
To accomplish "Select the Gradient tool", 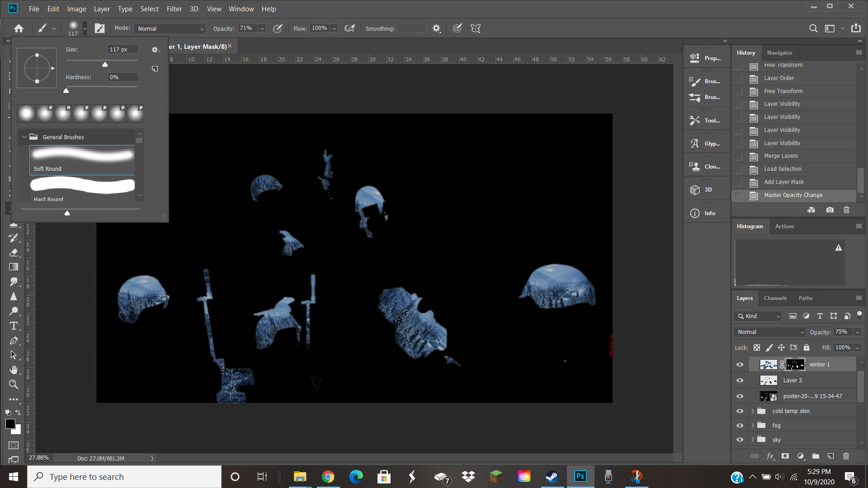I will tap(14, 267).
